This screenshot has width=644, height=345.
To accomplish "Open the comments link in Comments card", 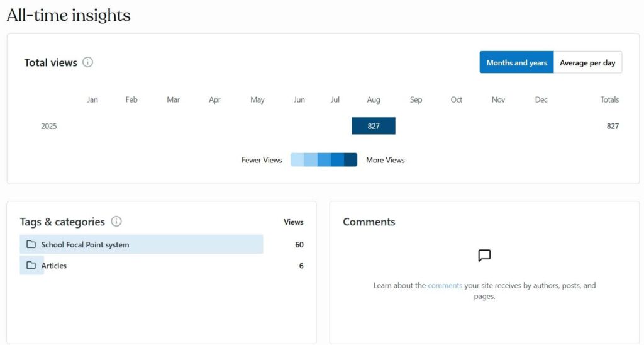I will pyautogui.click(x=445, y=285).
